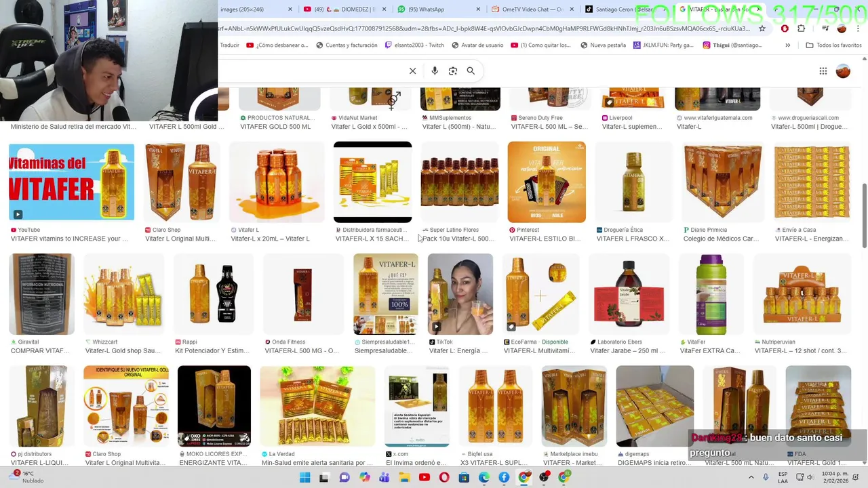Viewport: 868px width, 488px height.
Task: Launch YouTube app on the taskbar
Action: tap(425, 477)
